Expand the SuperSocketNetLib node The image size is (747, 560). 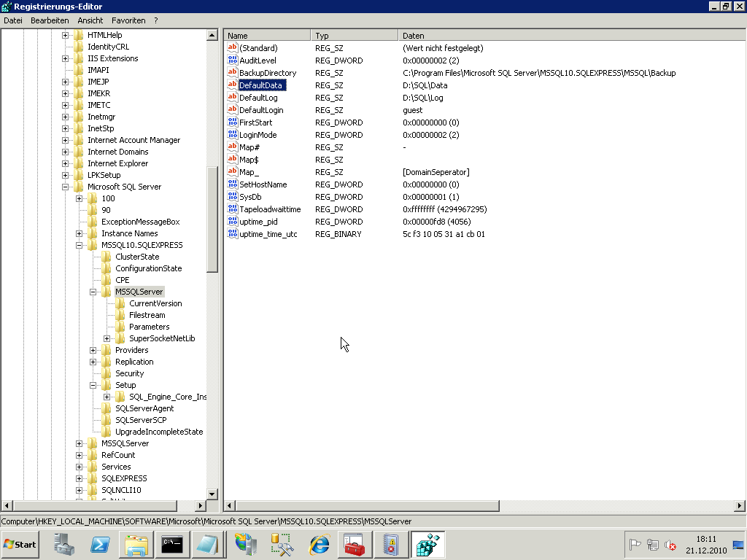(x=107, y=338)
